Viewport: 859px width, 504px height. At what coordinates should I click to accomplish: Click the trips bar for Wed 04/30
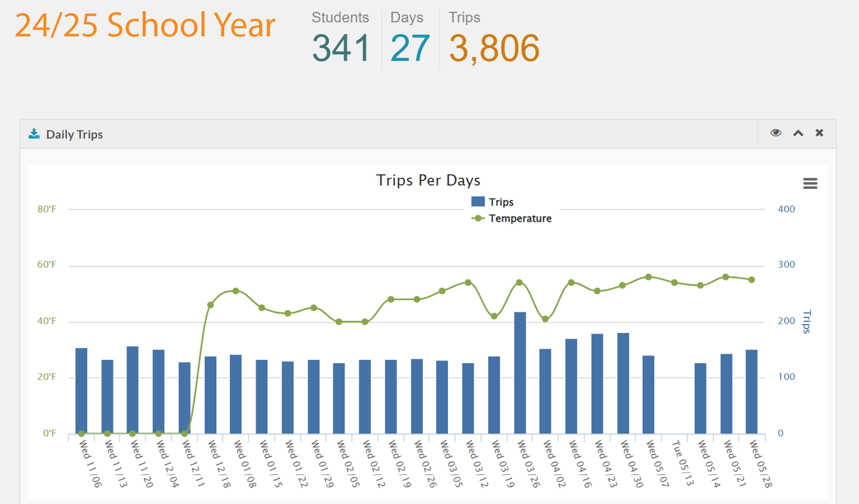[x=623, y=384]
